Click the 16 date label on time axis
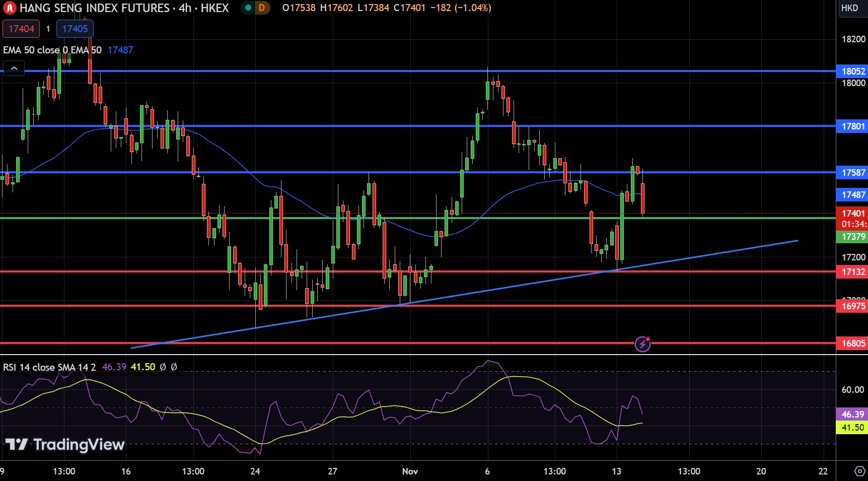868x481 pixels. pyautogui.click(x=126, y=471)
